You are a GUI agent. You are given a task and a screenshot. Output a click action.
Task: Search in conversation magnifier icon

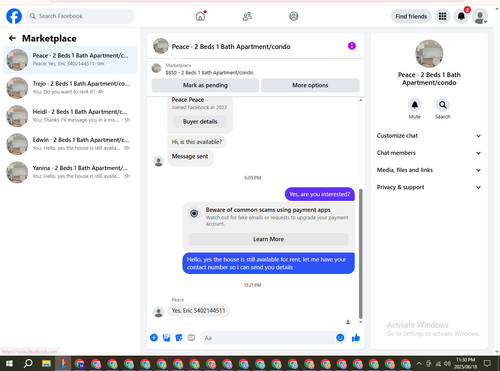pyautogui.click(x=443, y=105)
